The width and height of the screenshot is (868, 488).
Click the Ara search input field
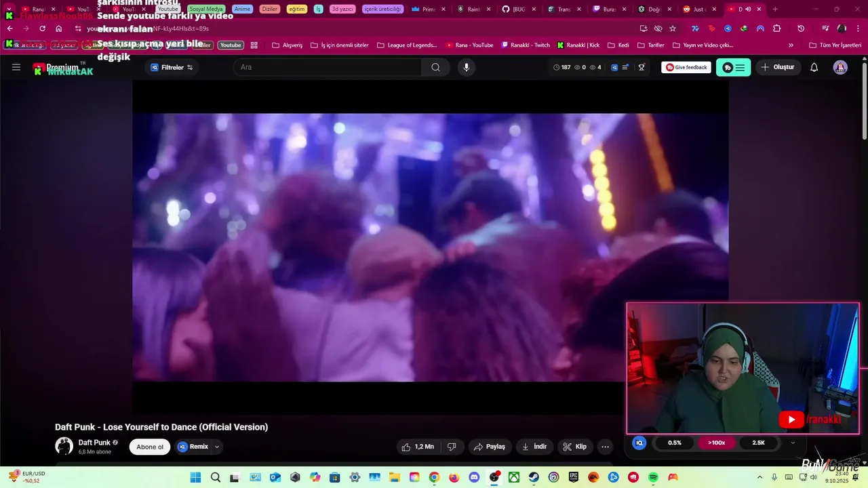pyautogui.click(x=328, y=67)
